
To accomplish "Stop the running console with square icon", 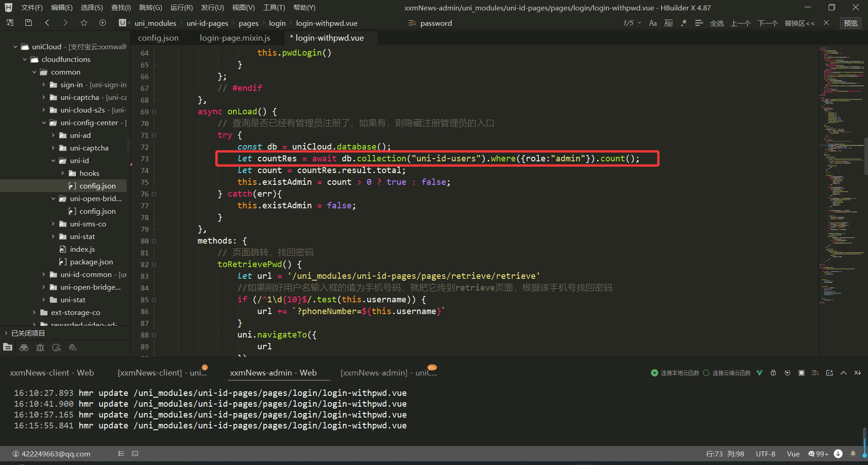I will (x=802, y=373).
